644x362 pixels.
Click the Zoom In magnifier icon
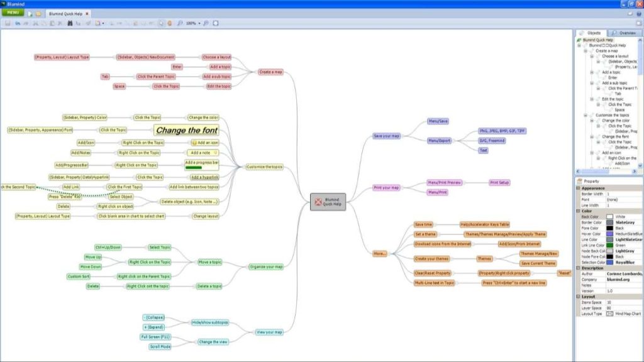[206, 22]
